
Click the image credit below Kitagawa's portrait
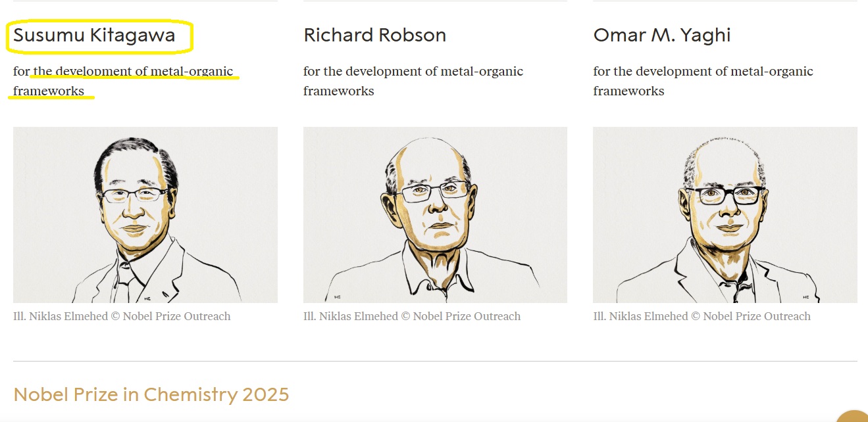(122, 316)
